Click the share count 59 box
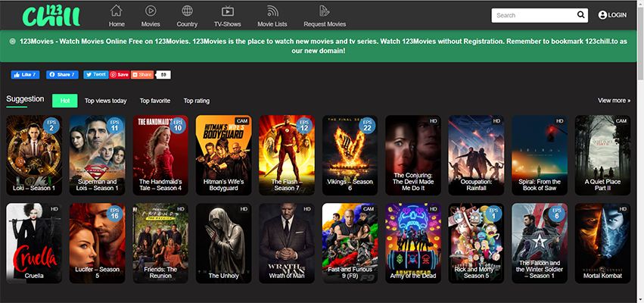This screenshot has width=644, height=303. coord(163,74)
